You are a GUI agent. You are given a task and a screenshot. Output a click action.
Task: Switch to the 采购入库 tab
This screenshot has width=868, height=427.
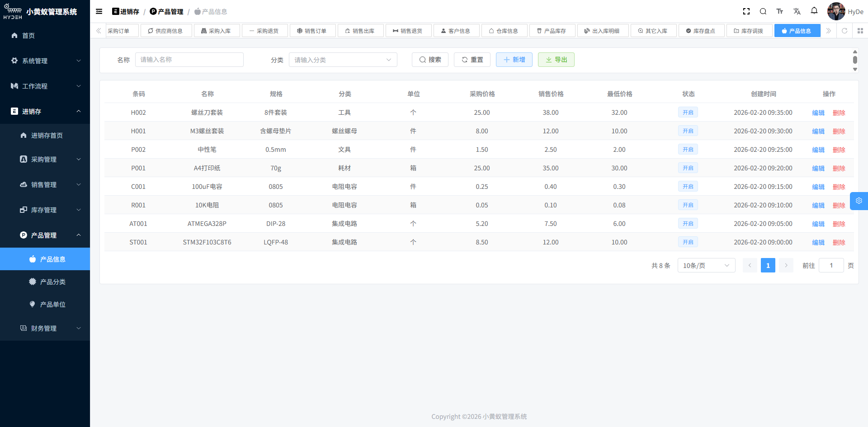[x=217, y=31]
